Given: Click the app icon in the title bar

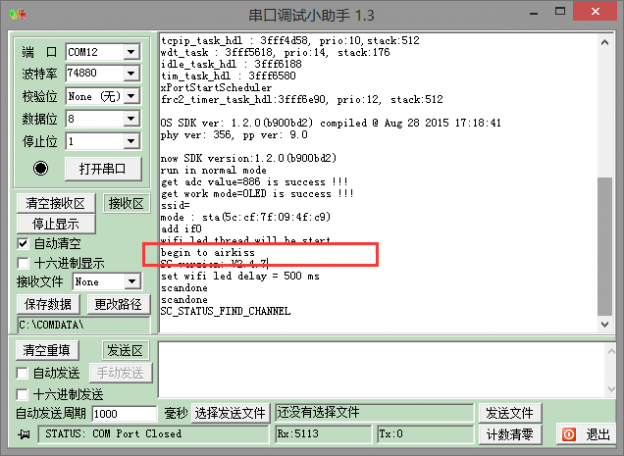Looking at the screenshot, I should coord(18,15).
